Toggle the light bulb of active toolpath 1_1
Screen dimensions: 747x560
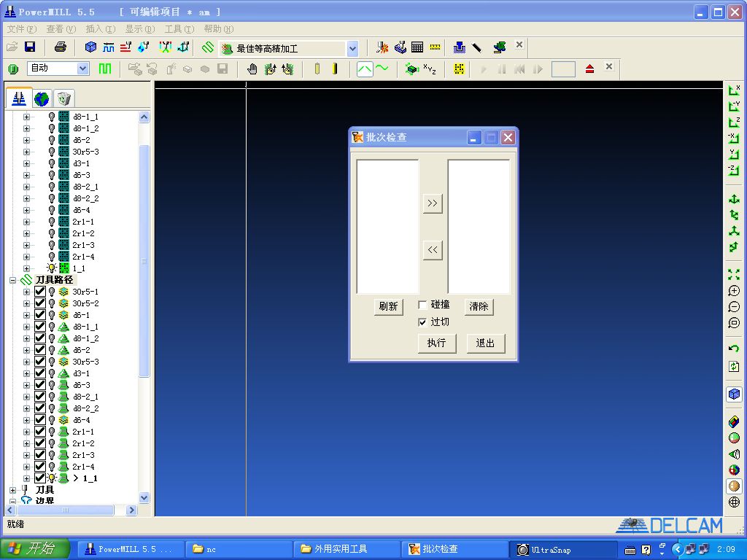point(52,478)
